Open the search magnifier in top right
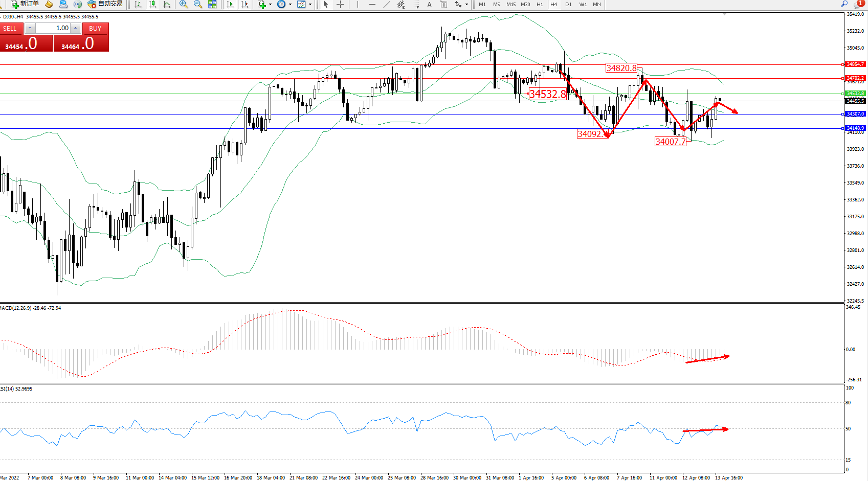 [844, 4]
